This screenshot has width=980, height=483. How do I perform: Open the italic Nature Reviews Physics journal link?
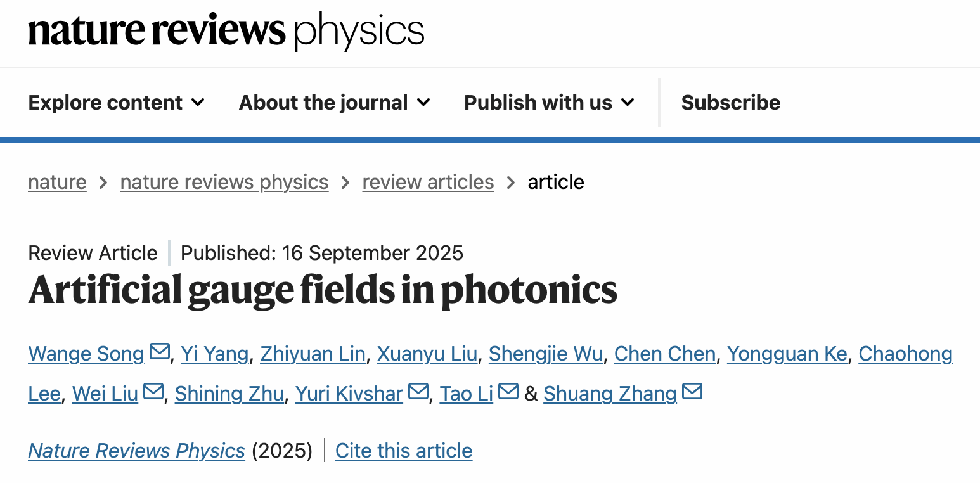click(x=137, y=451)
